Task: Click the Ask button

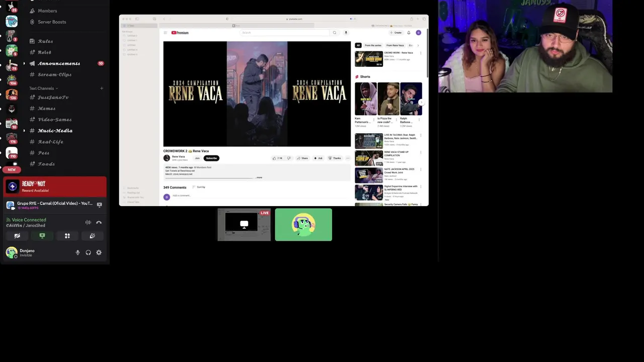Action: 318,158
